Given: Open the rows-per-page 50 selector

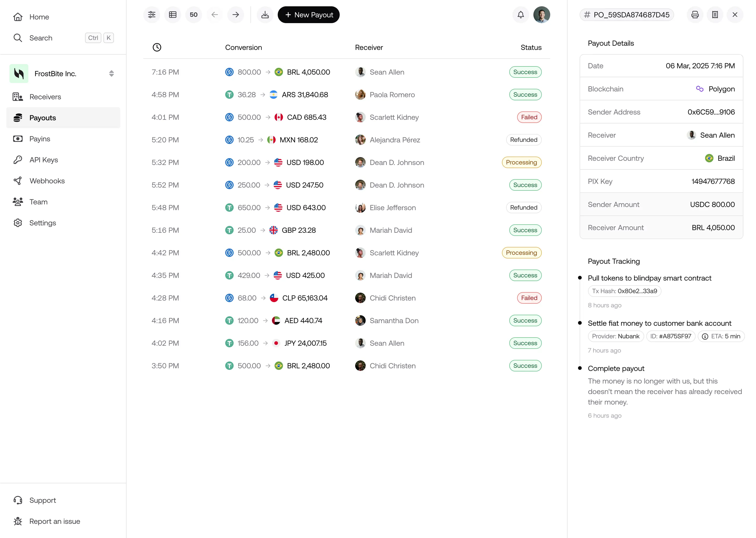Looking at the screenshot, I should click(x=194, y=14).
